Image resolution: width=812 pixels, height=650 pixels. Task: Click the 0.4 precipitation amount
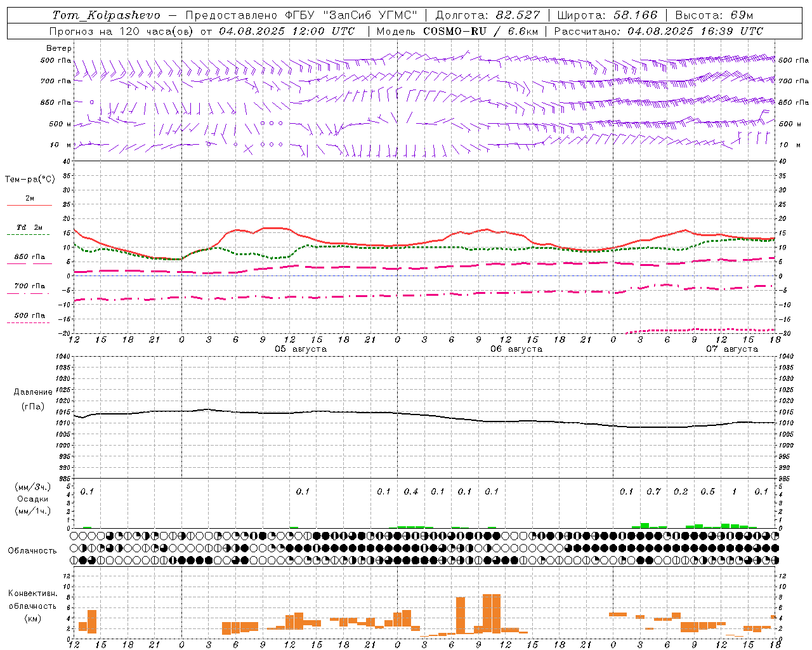tap(410, 491)
